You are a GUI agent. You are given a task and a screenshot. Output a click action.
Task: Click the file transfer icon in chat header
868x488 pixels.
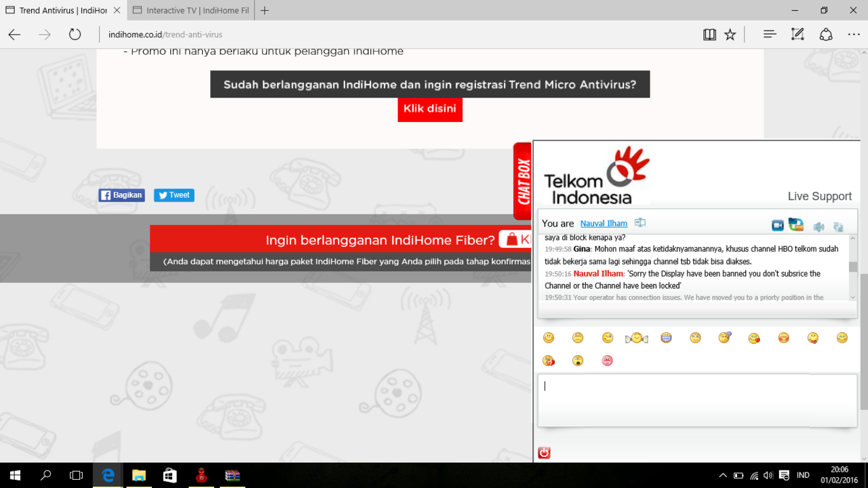(x=796, y=224)
